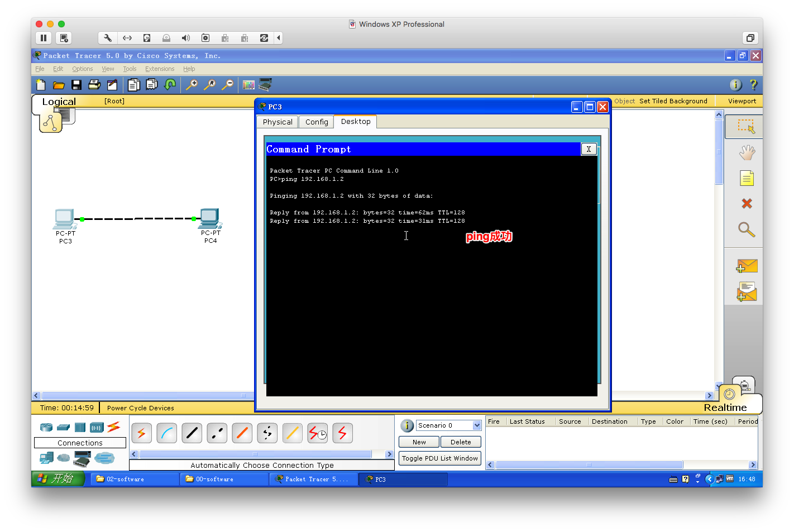Open the drawing palette icon in toolbar
This screenshot has height=532, width=794.
(248, 85)
